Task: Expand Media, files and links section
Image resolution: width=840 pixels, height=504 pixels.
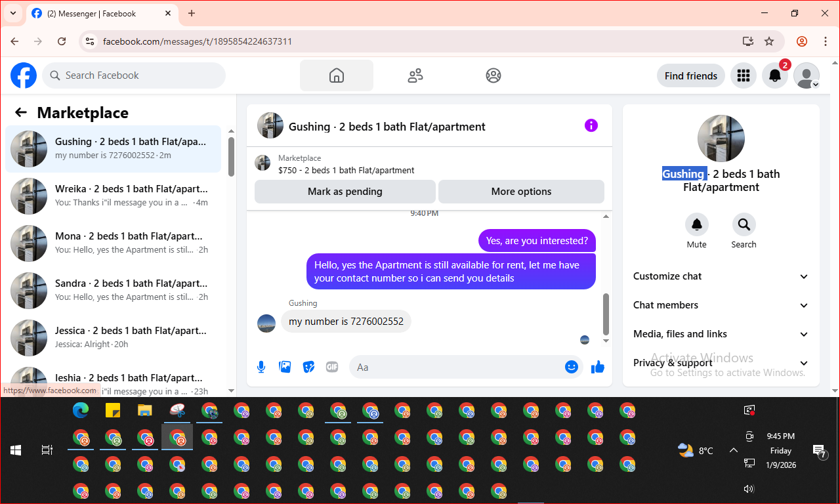Action: tap(721, 334)
